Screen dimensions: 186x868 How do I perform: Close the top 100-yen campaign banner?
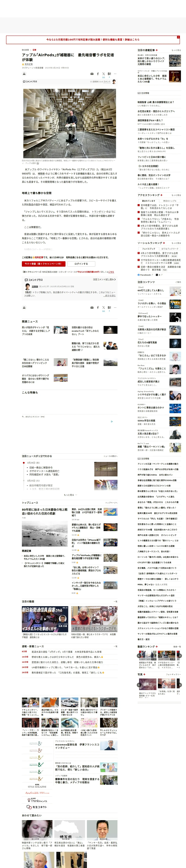tap(178, 37)
